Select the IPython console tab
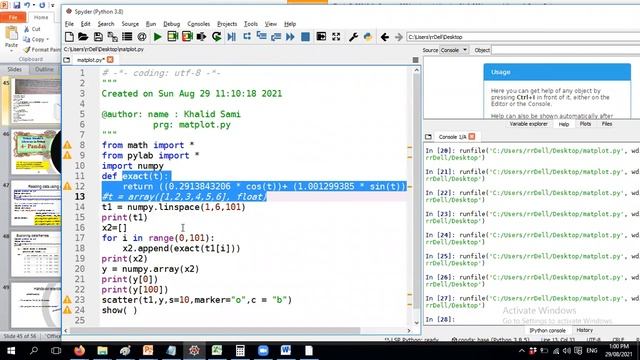This screenshot has height=360, width=640. tap(547, 330)
